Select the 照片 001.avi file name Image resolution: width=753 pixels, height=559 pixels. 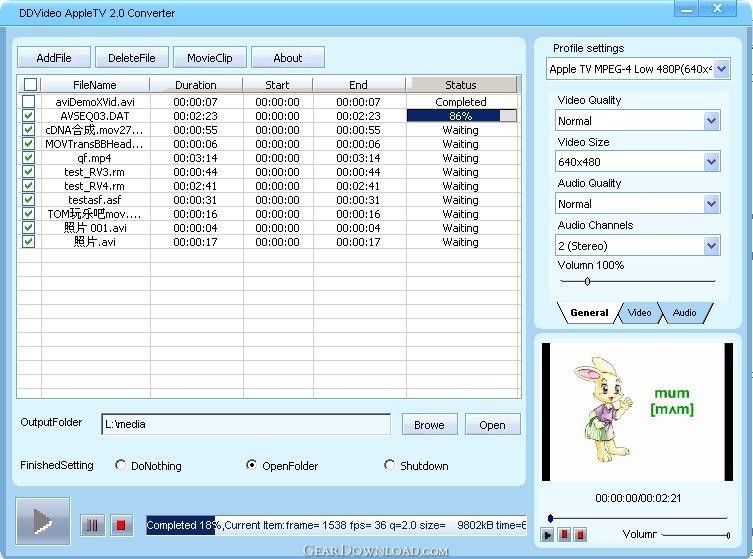click(95, 228)
